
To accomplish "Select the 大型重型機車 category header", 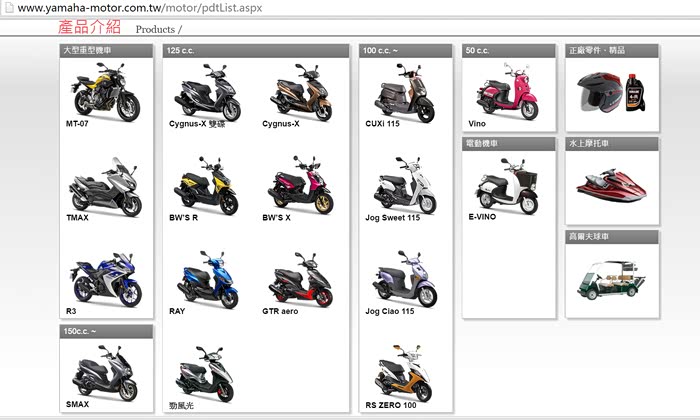I will [106, 50].
